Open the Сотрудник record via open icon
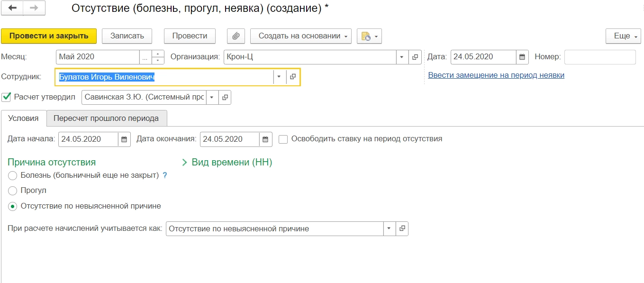Viewport: 644px width, 283px height. click(x=293, y=77)
